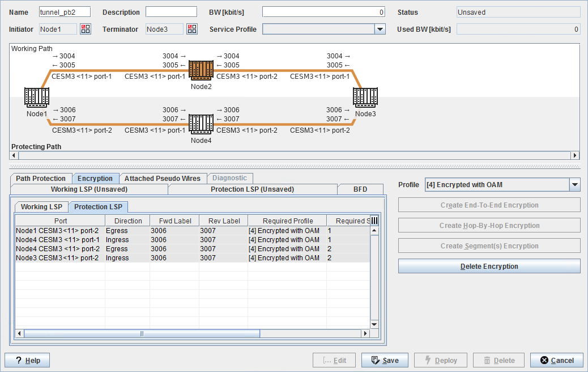Screen dimensions: 588x372
Task: Select the Node4 icon on protecting path
Action: (x=201, y=124)
